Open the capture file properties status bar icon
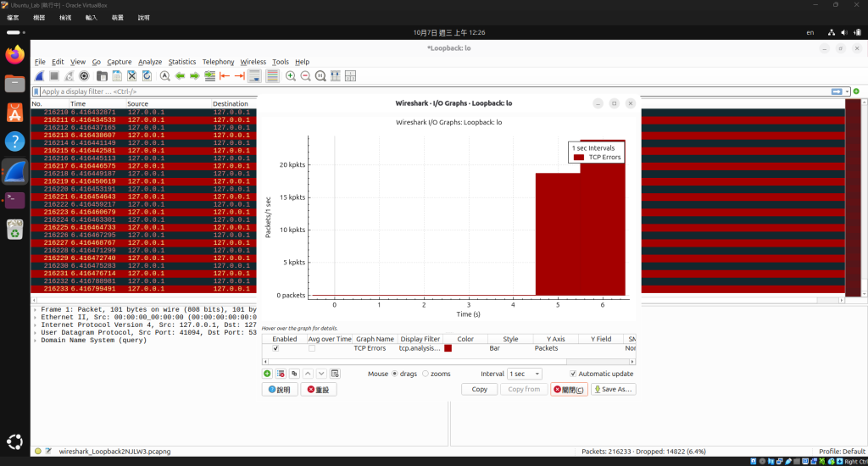868x466 pixels. (x=48, y=451)
